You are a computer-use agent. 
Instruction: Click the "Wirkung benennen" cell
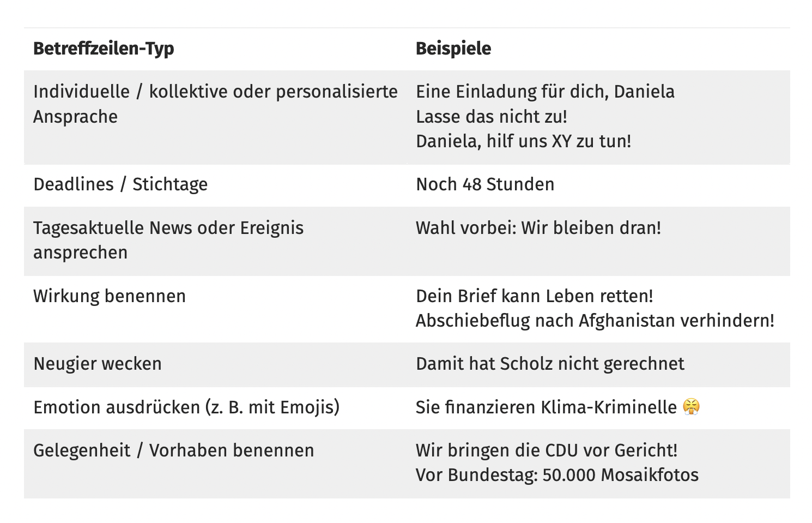click(110, 296)
